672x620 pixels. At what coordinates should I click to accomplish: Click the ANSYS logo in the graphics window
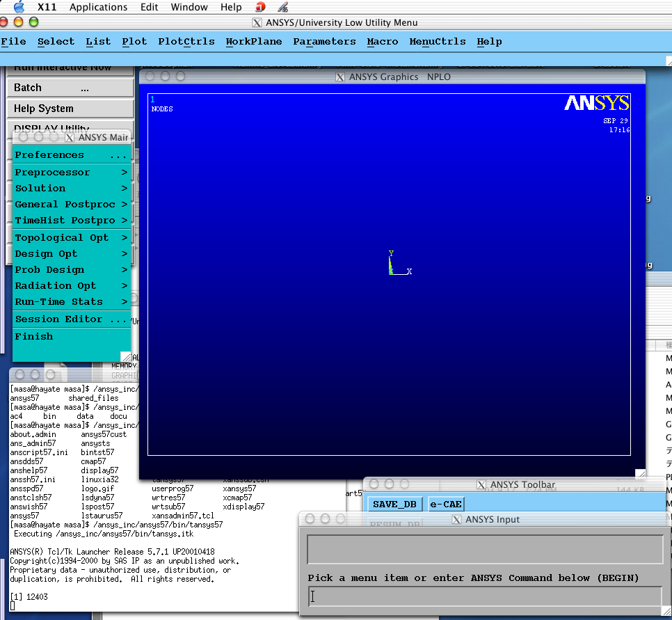pyautogui.click(x=597, y=103)
